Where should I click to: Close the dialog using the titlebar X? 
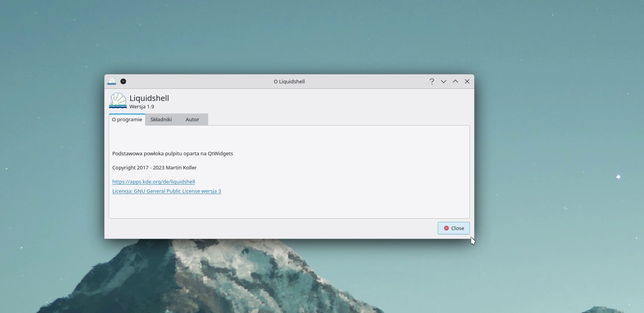coord(467,81)
